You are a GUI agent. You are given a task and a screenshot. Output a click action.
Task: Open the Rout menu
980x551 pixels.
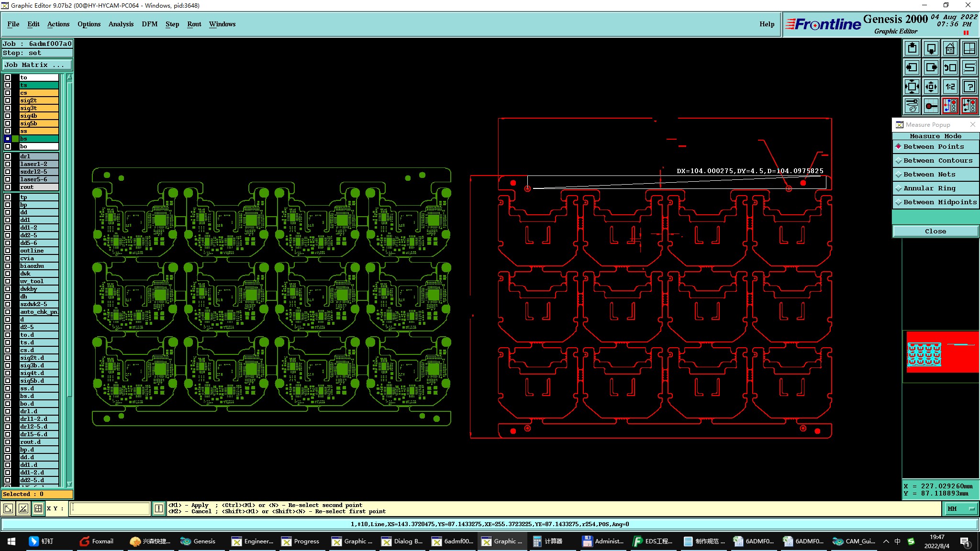point(194,24)
